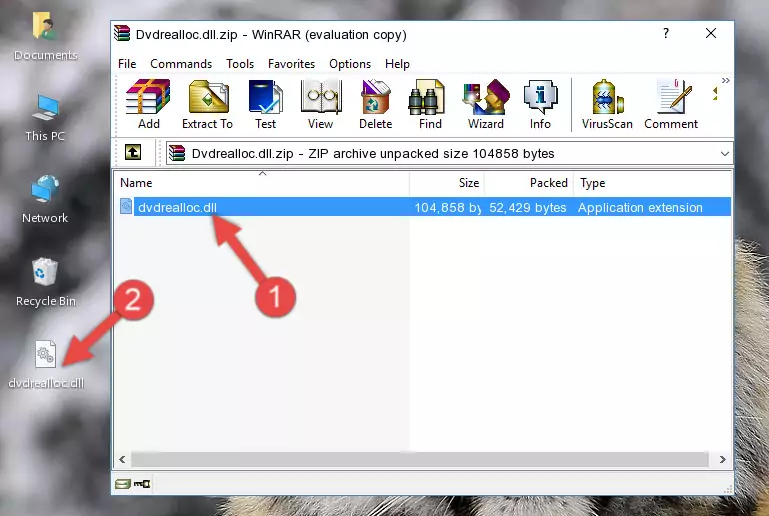Click the horizontal scrollbar left arrow
The height and width of the screenshot is (516, 769).
pos(122,460)
